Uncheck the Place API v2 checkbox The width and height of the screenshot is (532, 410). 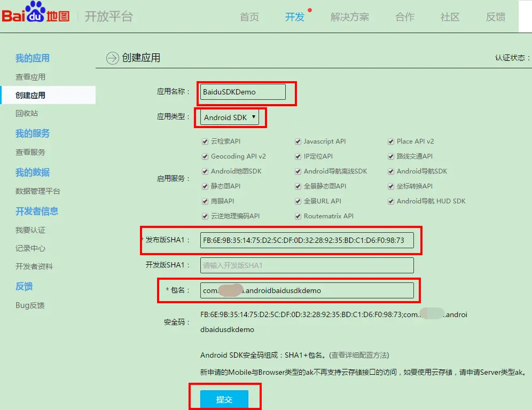(391, 141)
